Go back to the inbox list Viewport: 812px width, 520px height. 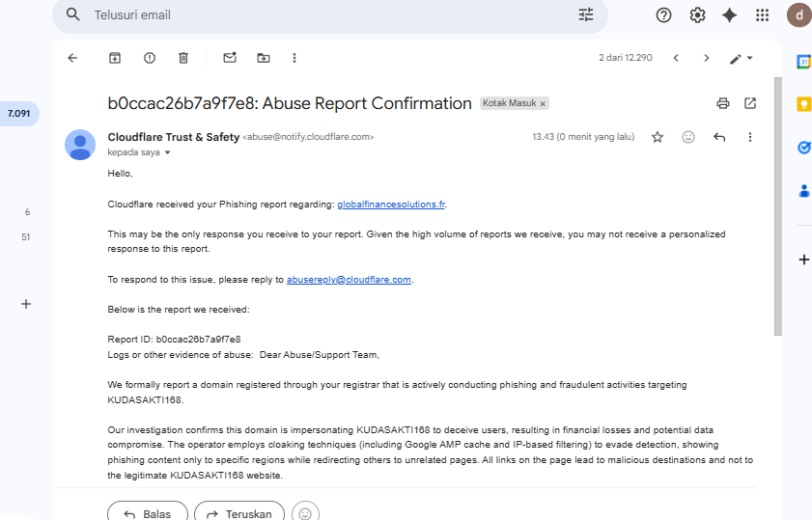pyautogui.click(x=72, y=58)
